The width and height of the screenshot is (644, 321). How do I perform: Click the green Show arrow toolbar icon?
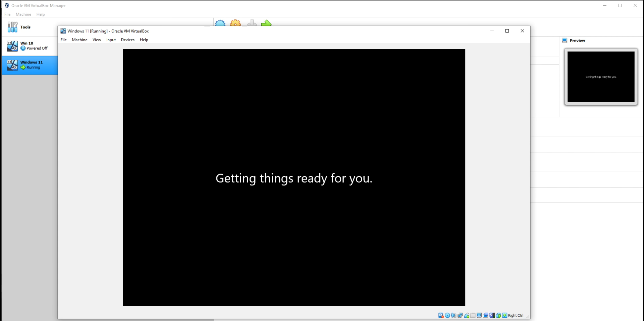pyautogui.click(x=266, y=23)
